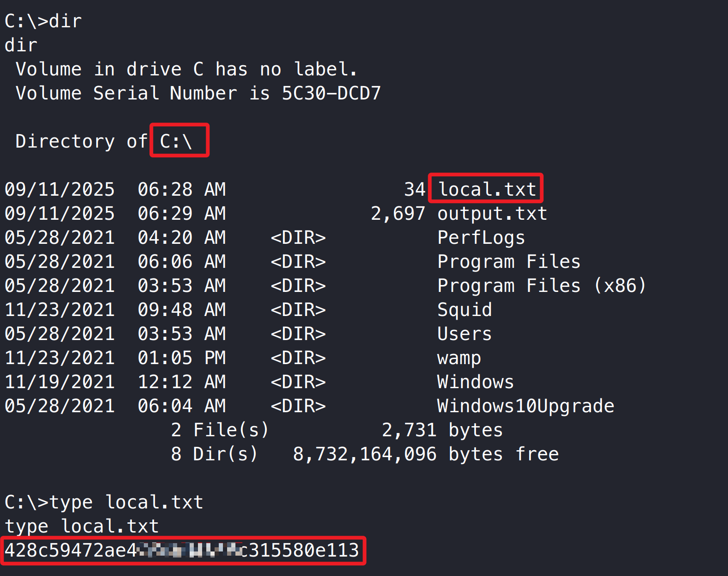Screen dimensions: 728x576
Task: Click the output.txt file entry
Action: 492,213
